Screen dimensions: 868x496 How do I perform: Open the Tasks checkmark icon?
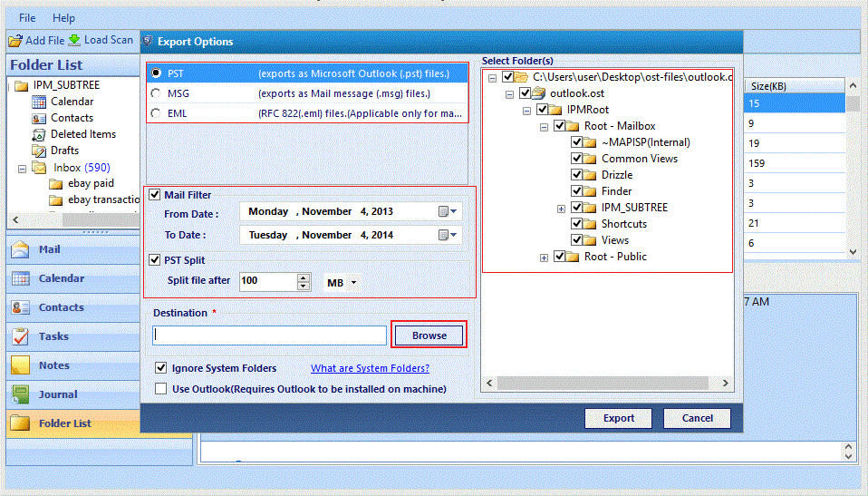[x=21, y=336]
